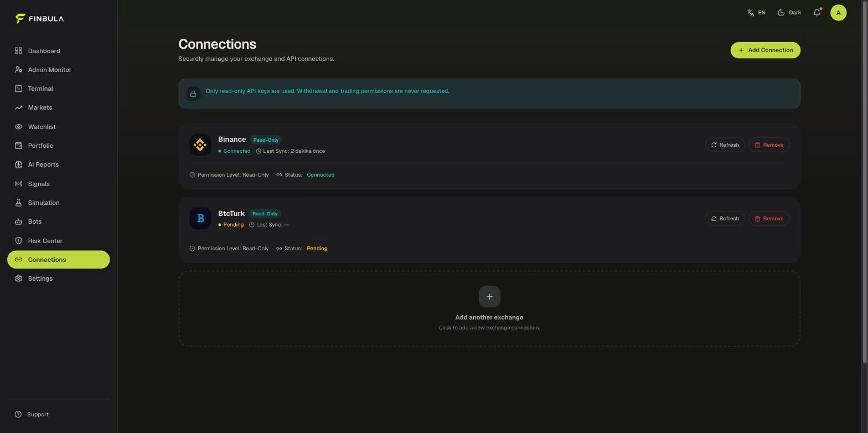
Task: Click the Binance Read-Only badge
Action: [x=266, y=140]
